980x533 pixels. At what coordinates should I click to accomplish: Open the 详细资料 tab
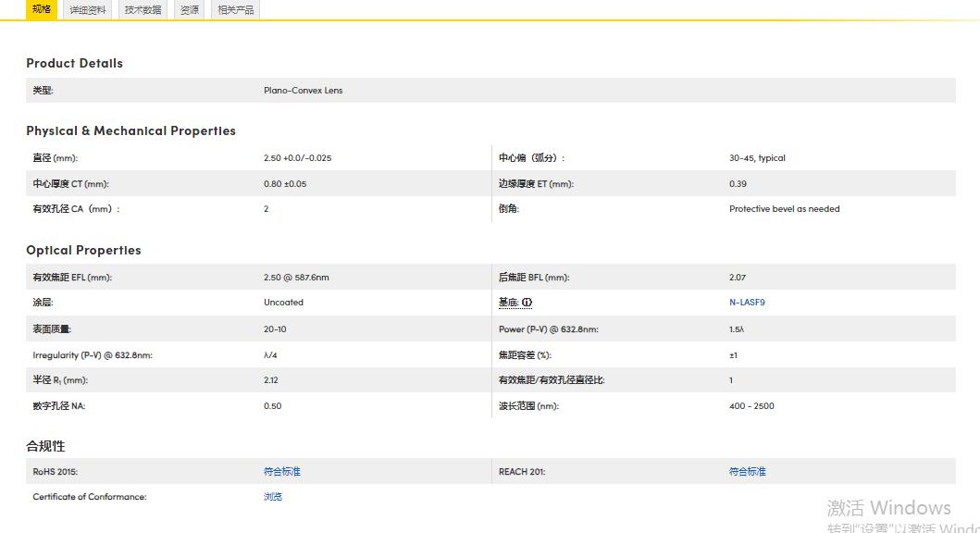[88, 10]
